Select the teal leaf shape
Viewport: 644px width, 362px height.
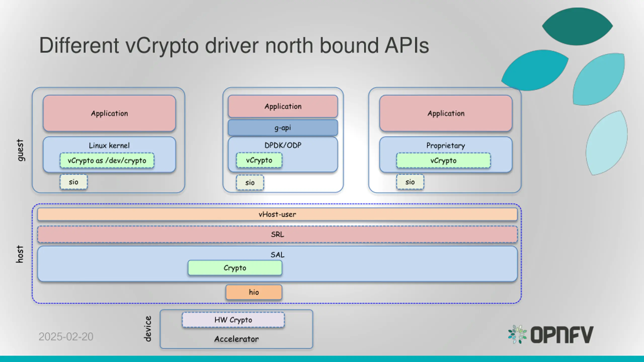click(535, 70)
